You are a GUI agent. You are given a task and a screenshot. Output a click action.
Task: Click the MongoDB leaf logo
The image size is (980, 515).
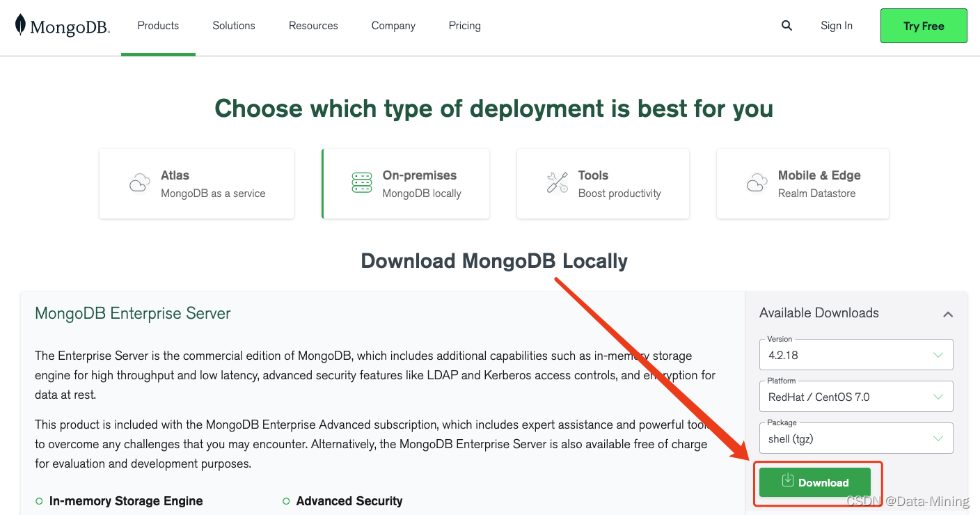click(x=21, y=25)
